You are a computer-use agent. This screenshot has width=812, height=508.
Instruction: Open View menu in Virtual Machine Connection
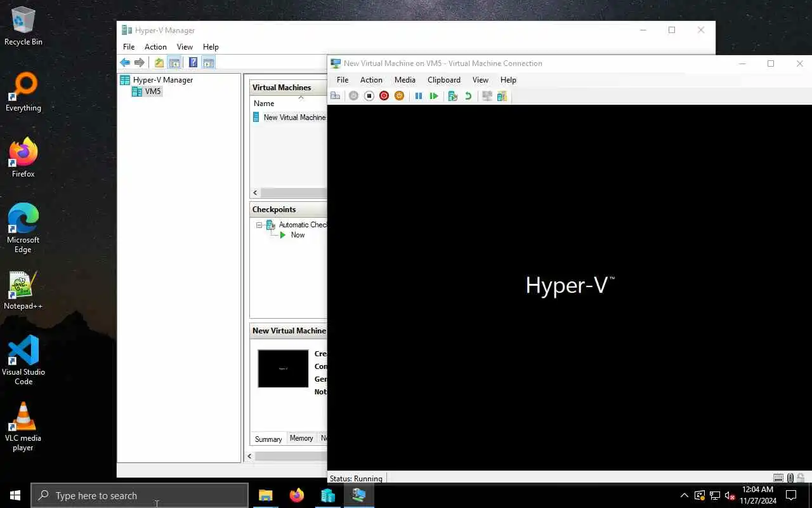click(480, 80)
